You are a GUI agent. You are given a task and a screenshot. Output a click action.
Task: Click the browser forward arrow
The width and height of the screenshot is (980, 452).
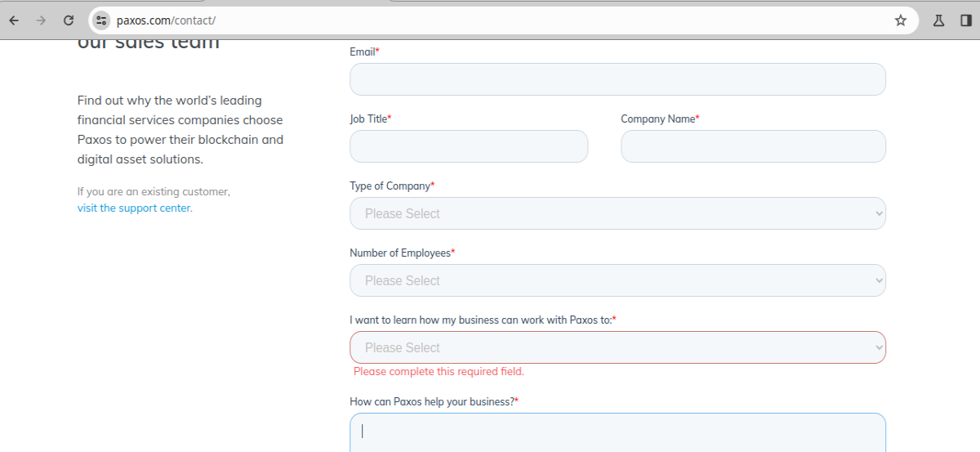click(41, 20)
